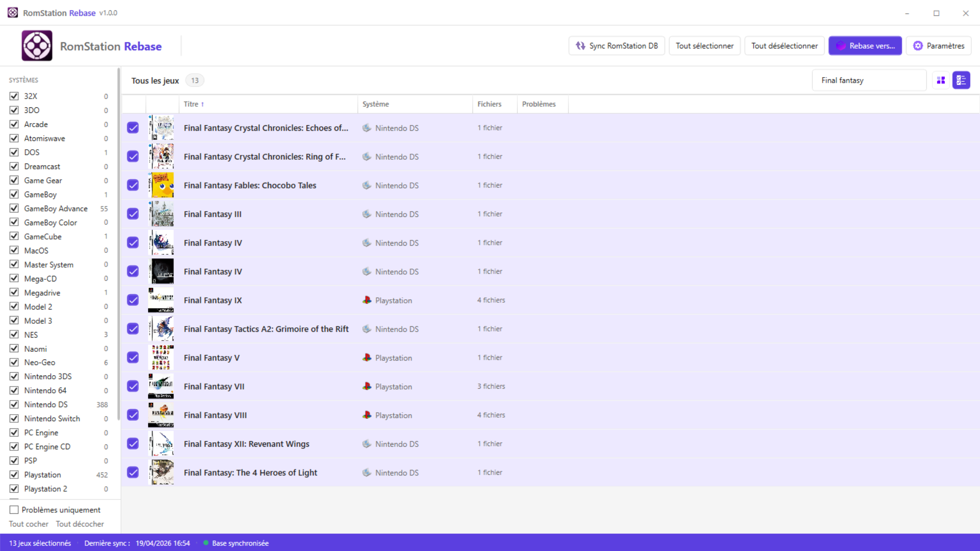Click the Playstation icon beside Final Fantasy IX

[x=367, y=300]
